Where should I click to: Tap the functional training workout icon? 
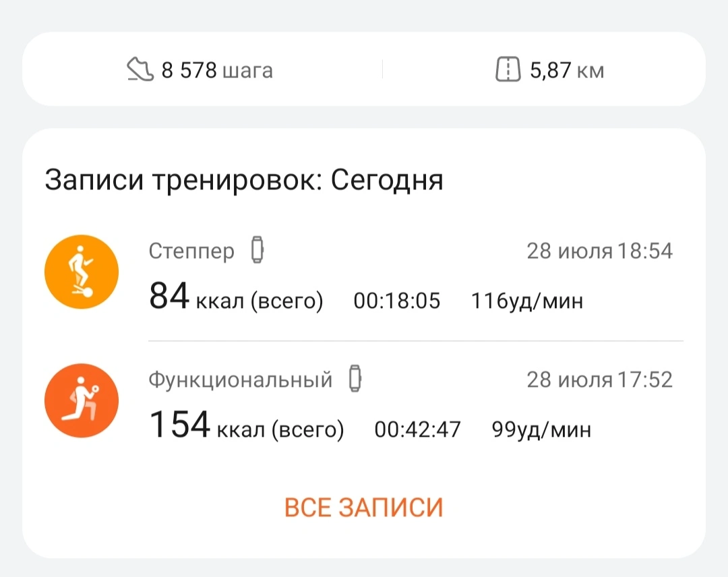click(82, 401)
